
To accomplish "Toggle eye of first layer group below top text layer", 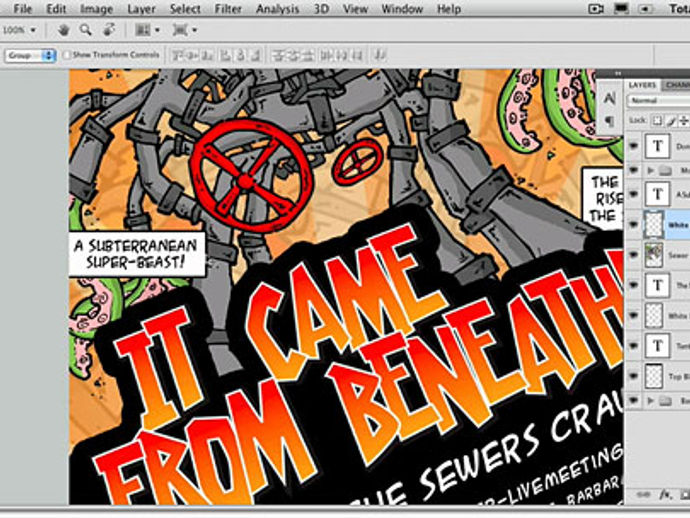I will [634, 170].
